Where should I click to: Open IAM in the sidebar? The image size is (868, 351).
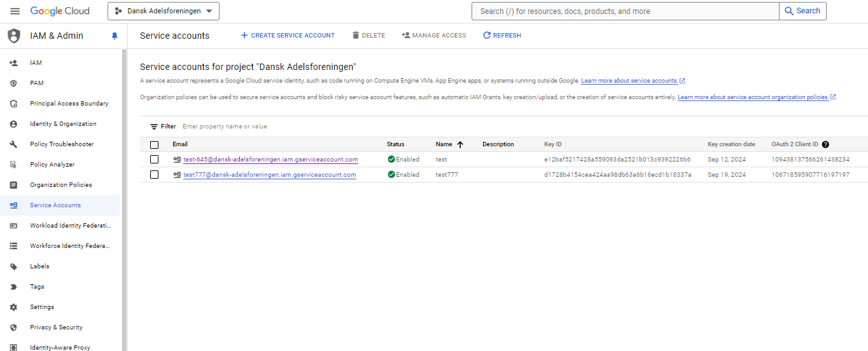36,63
